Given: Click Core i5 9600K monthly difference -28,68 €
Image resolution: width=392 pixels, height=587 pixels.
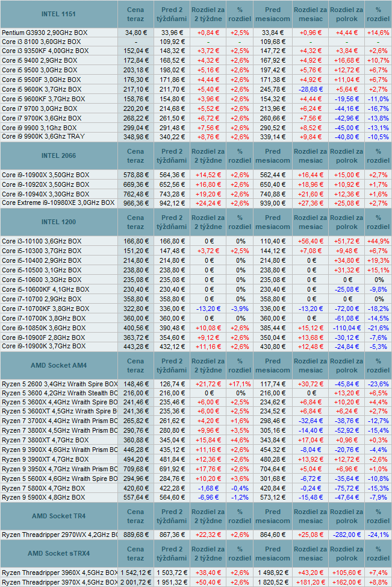Looking at the screenshot, I should [x=311, y=89].
